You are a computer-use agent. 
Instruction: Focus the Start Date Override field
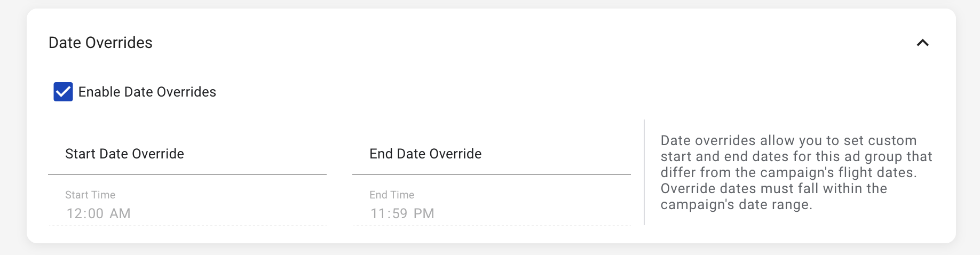coord(187,154)
